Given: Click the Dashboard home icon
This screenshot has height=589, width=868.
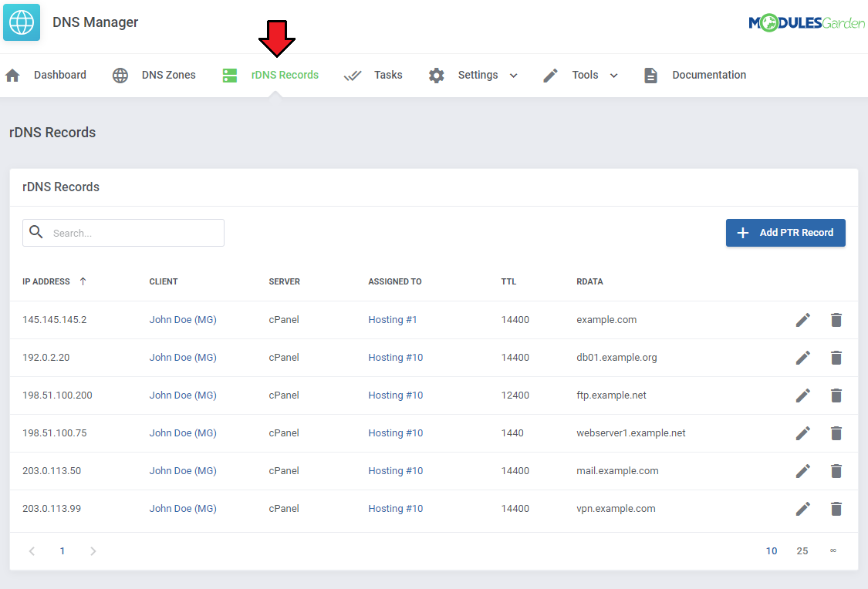Looking at the screenshot, I should (x=13, y=76).
